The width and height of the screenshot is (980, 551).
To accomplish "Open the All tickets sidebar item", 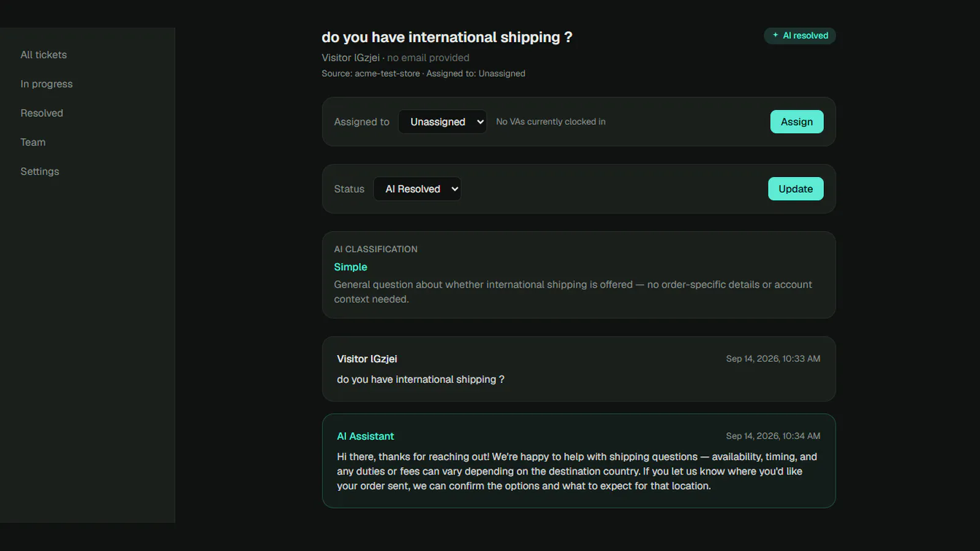I will click(x=43, y=54).
